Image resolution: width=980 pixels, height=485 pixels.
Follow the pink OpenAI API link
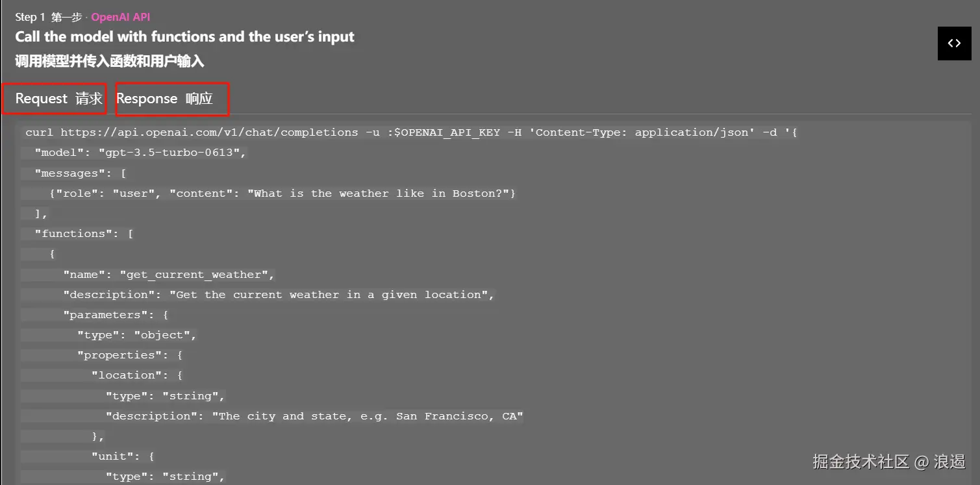tap(121, 17)
